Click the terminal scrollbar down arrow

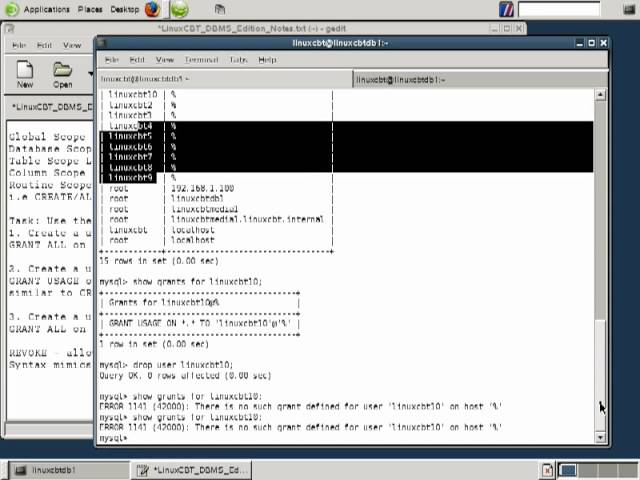[600, 438]
